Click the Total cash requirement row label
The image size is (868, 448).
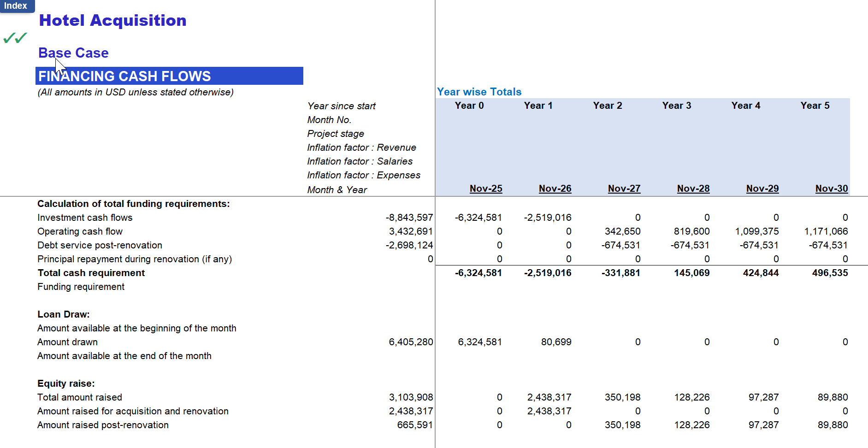tap(91, 273)
